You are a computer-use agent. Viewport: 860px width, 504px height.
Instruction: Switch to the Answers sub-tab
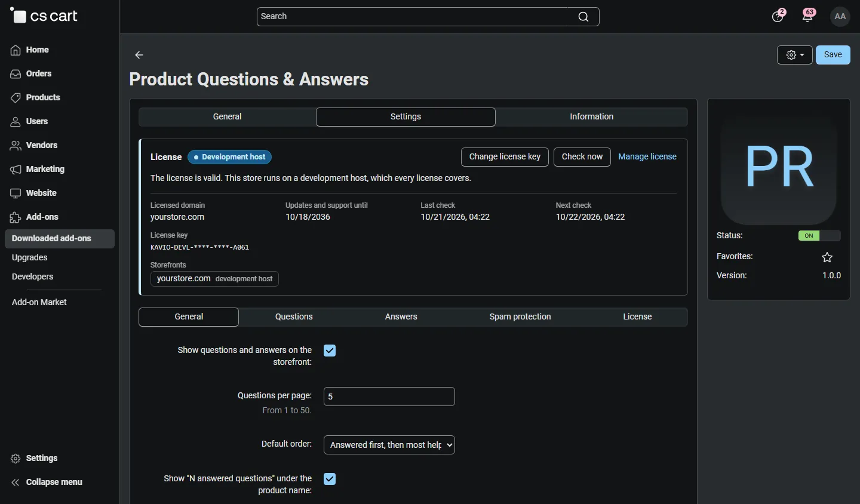[401, 317]
